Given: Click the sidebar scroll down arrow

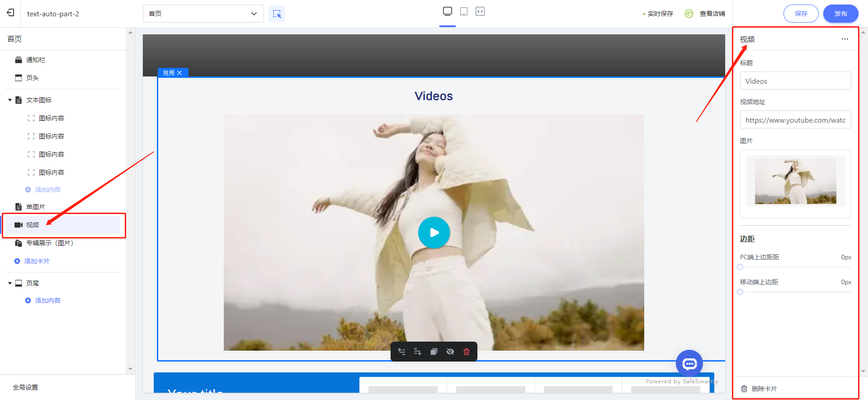Looking at the screenshot, I should pyautogui.click(x=130, y=369).
